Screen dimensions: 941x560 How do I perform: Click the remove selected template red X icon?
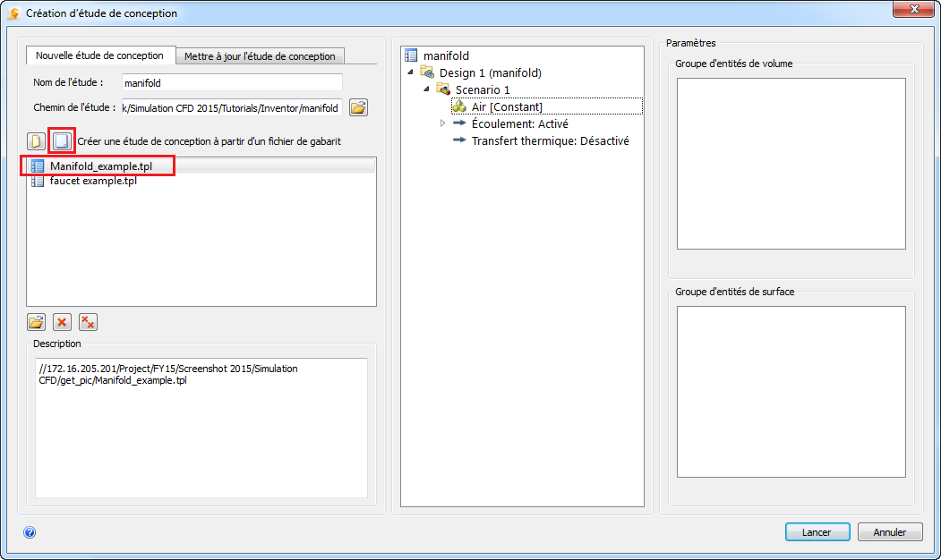click(x=62, y=323)
